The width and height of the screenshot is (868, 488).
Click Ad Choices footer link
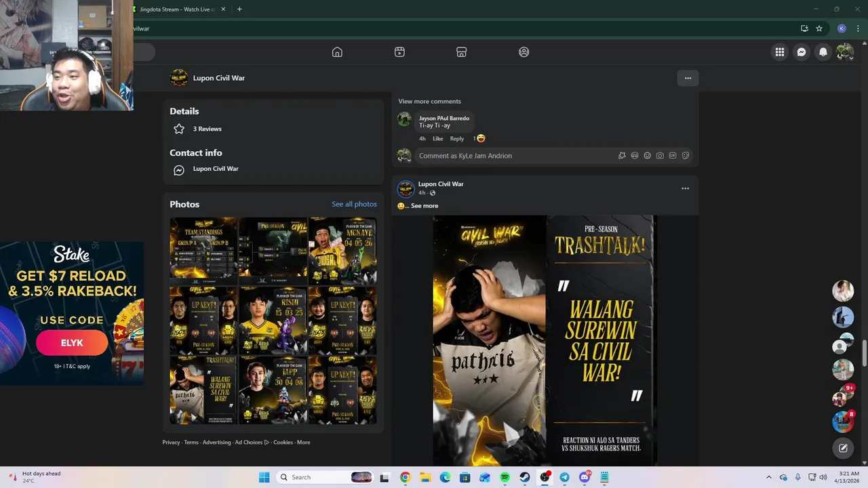(252, 443)
